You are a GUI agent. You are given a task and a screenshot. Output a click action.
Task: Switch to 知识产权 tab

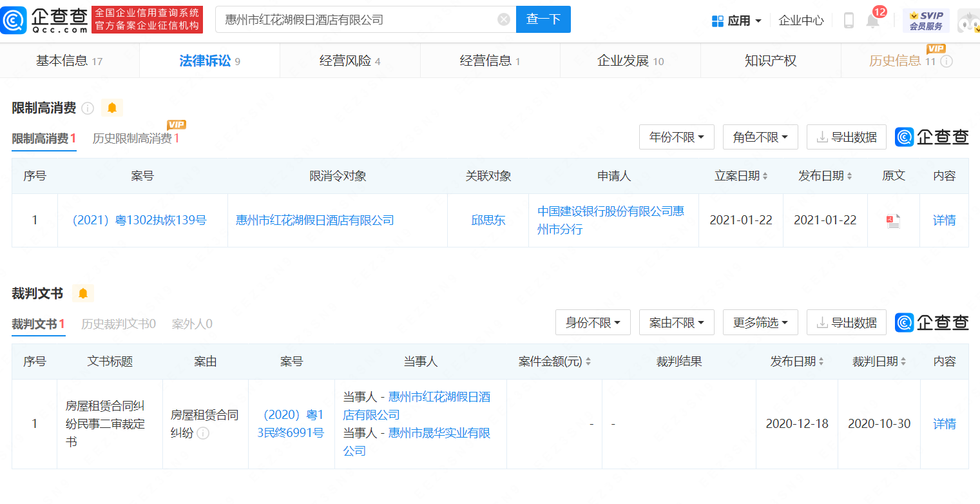[771, 61]
